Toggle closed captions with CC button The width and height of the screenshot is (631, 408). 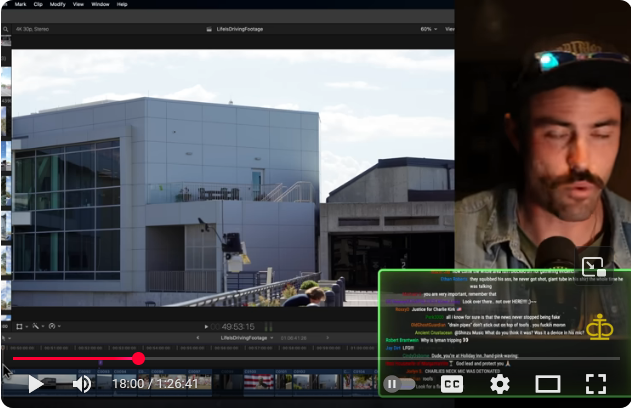point(451,383)
